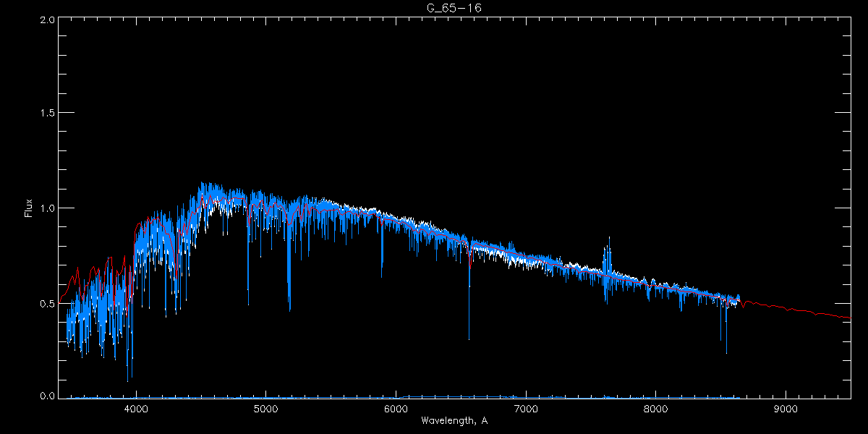Select the 6000 x-axis tick label
Viewport: 868px width, 434px height.
click(x=396, y=408)
